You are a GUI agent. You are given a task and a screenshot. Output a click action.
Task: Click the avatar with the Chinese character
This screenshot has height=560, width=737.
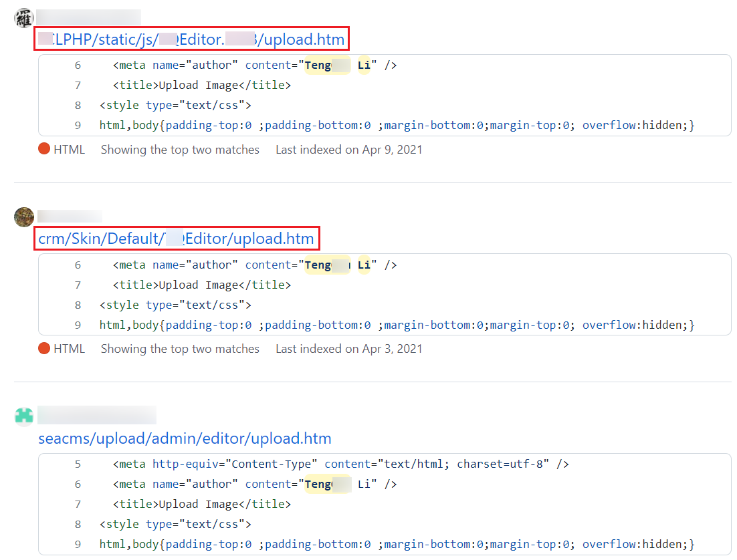[23, 18]
